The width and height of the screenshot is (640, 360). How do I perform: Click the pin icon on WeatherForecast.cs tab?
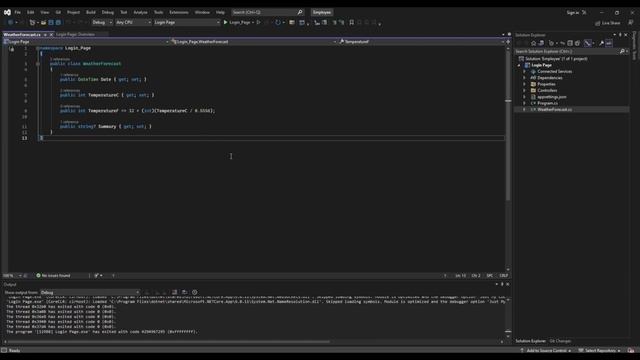coord(45,35)
